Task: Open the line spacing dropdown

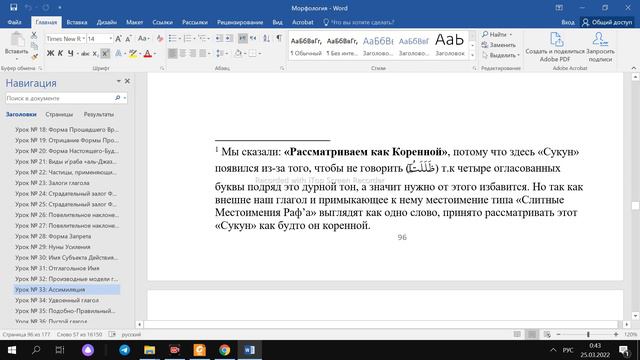Action: 222,53
